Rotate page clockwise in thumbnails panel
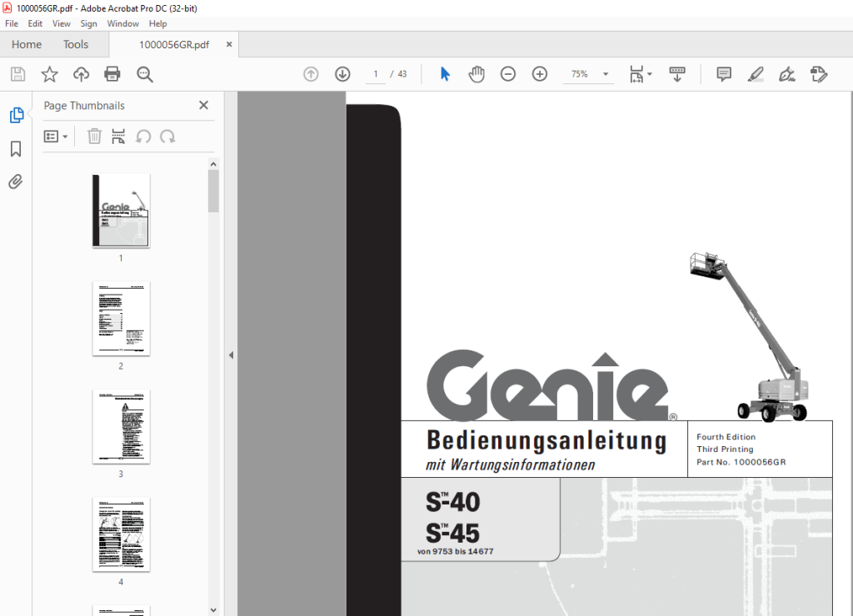The image size is (853, 616). click(x=167, y=137)
